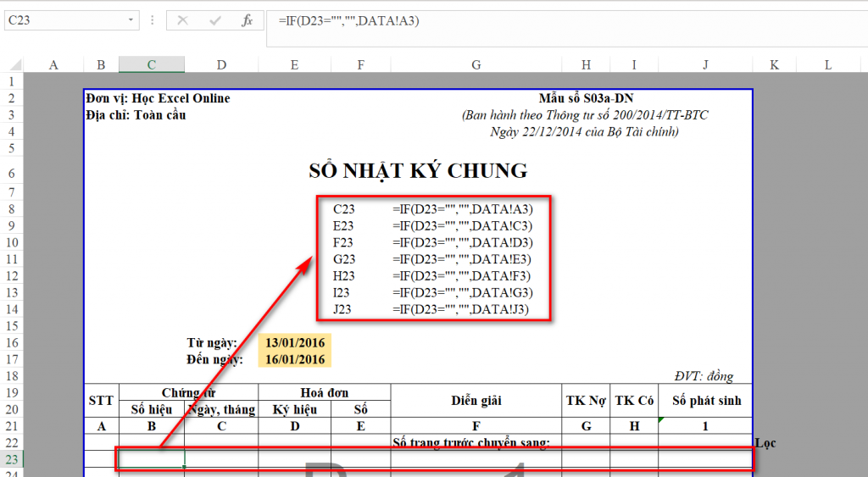Open the Name Box dropdown arrow
This screenshot has width=868, height=477.
coord(131,20)
